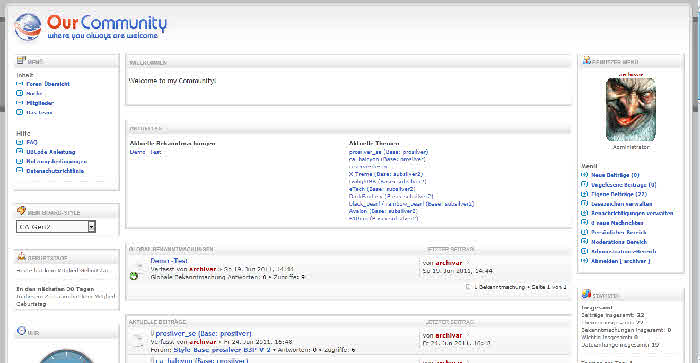
Task: Click the clock panel header icon
Action: [21, 331]
